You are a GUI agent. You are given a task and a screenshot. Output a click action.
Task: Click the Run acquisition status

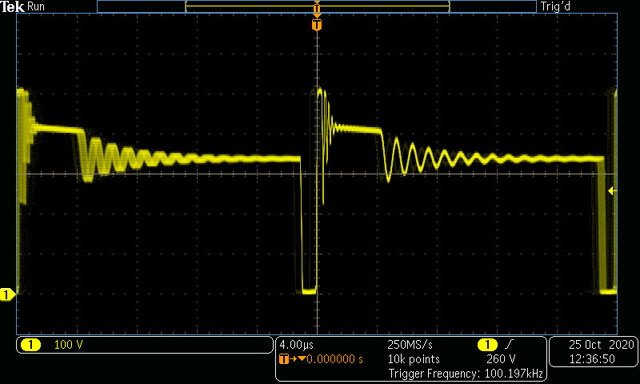(36, 7)
